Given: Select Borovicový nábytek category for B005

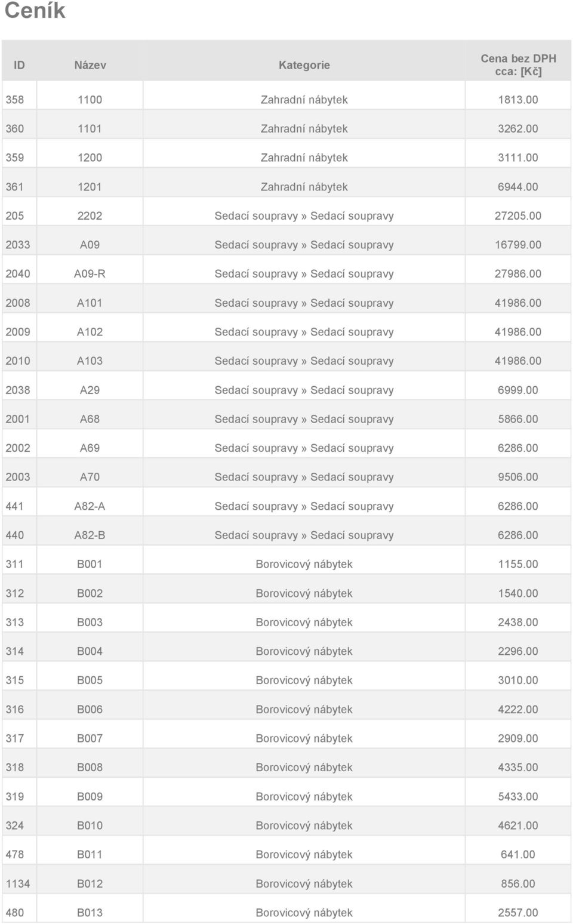Looking at the screenshot, I should pyautogui.click(x=304, y=680).
